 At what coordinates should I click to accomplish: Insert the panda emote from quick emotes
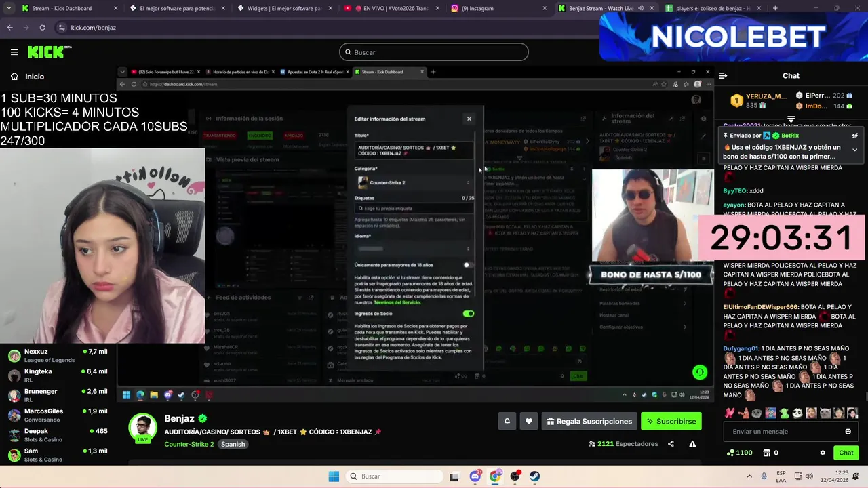click(797, 413)
